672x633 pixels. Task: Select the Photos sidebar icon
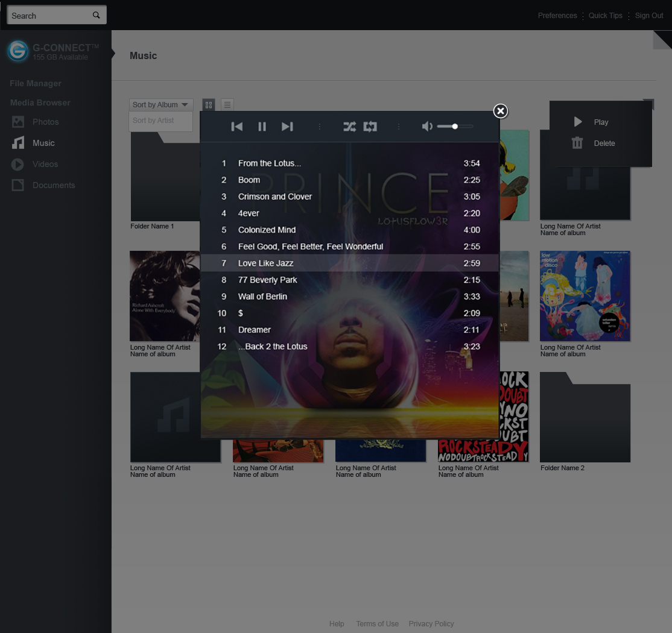click(18, 122)
